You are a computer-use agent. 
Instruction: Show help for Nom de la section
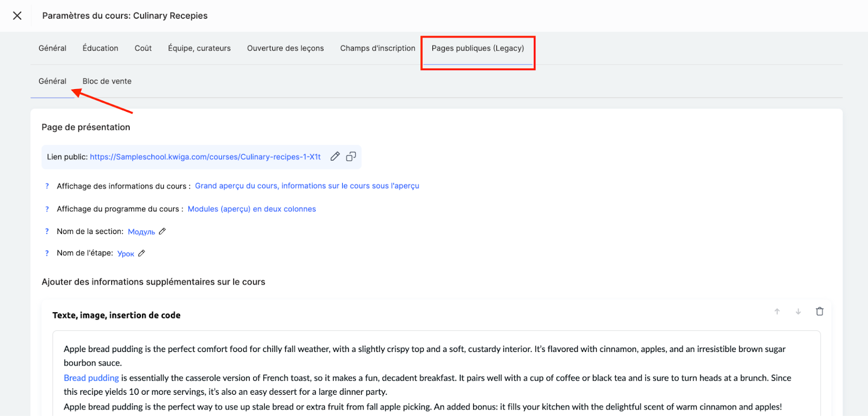(x=47, y=231)
